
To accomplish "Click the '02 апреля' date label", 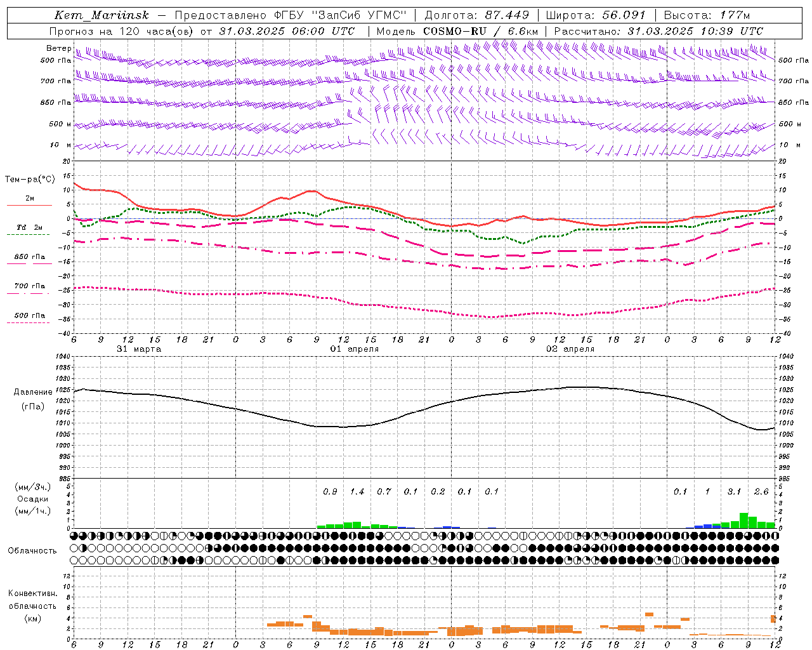I will 570,349.
